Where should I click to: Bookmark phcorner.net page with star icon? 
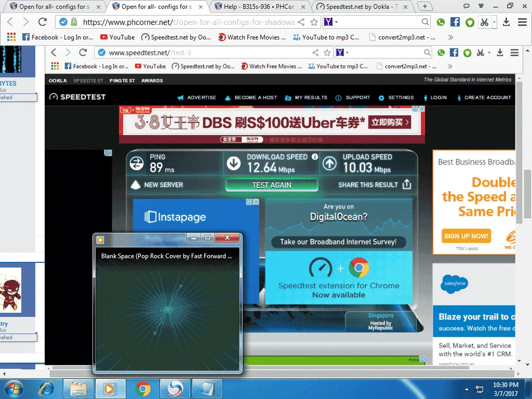point(314,22)
